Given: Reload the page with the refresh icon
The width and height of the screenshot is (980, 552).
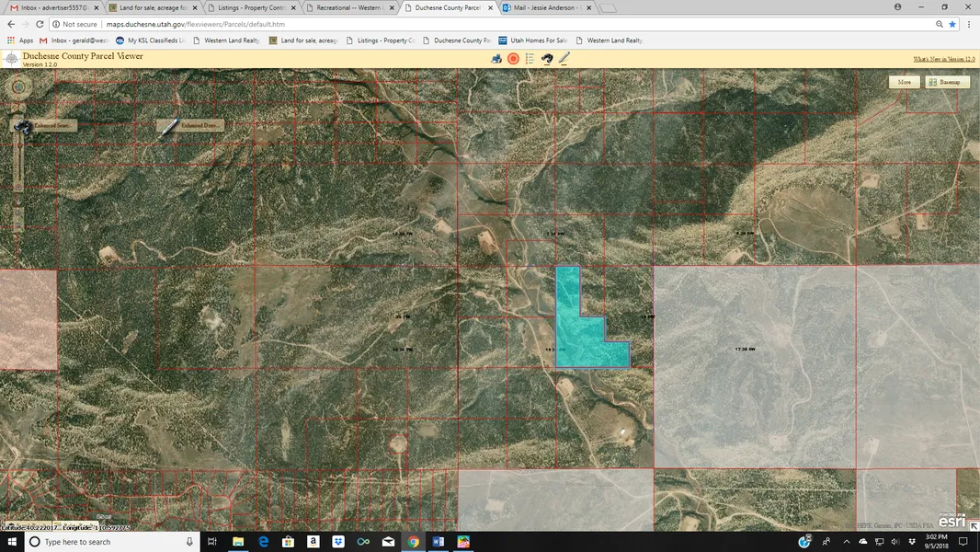Looking at the screenshot, I should [x=40, y=24].
